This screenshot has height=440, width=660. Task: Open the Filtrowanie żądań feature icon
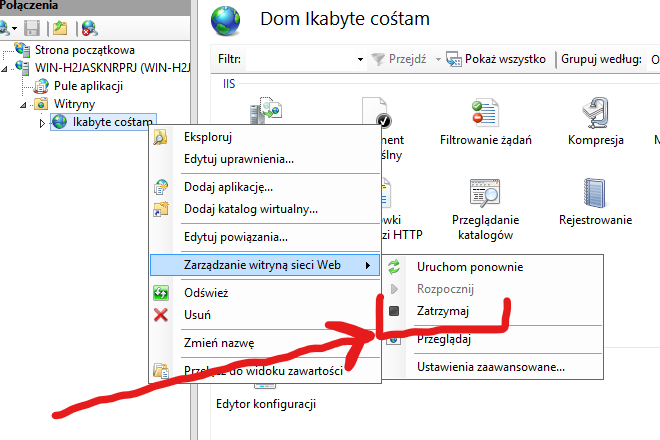tap(486, 122)
